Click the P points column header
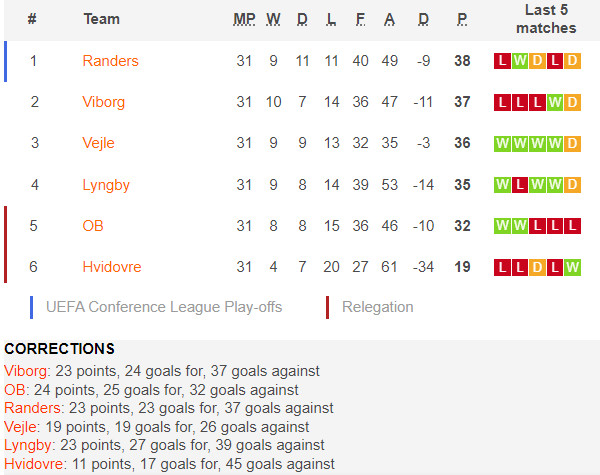600x475 pixels. 462,19
